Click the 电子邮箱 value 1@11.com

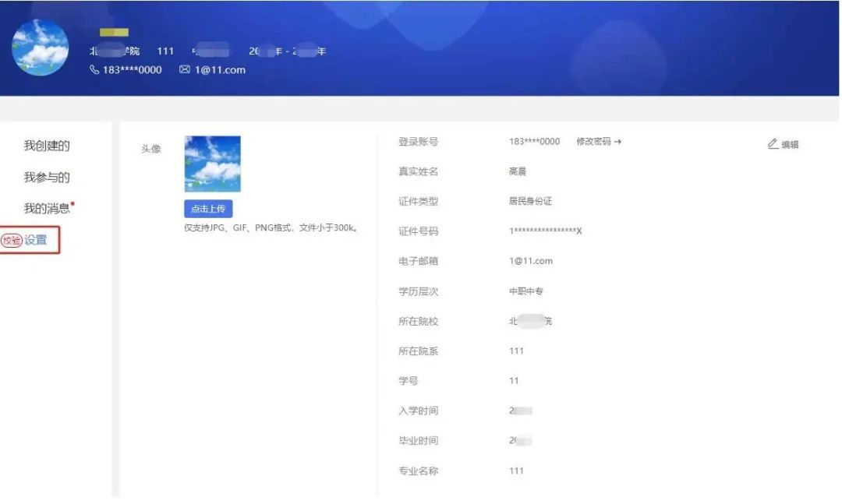tap(530, 261)
